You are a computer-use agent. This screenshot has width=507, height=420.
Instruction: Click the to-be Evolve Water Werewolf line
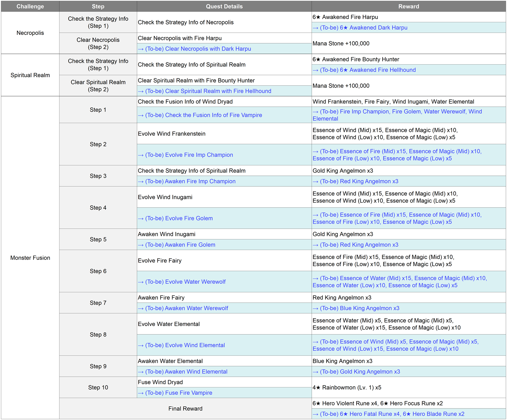tap(185, 282)
